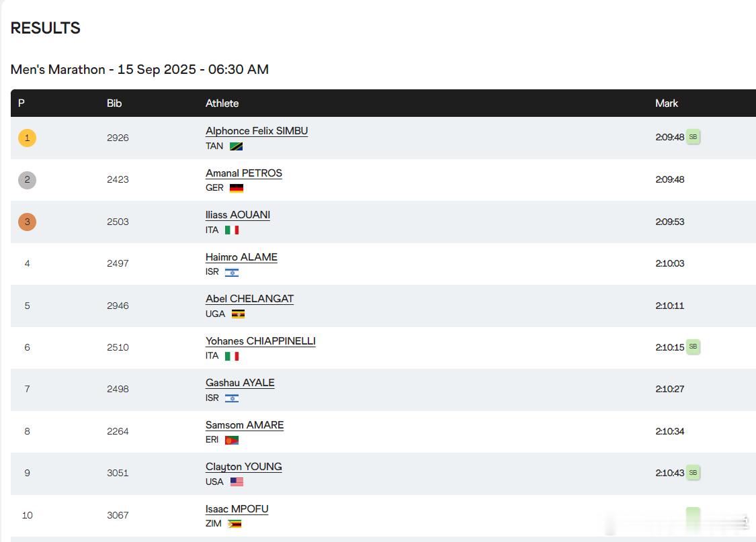
Task: Click the bronze third-place medal icon
Action: click(x=27, y=222)
